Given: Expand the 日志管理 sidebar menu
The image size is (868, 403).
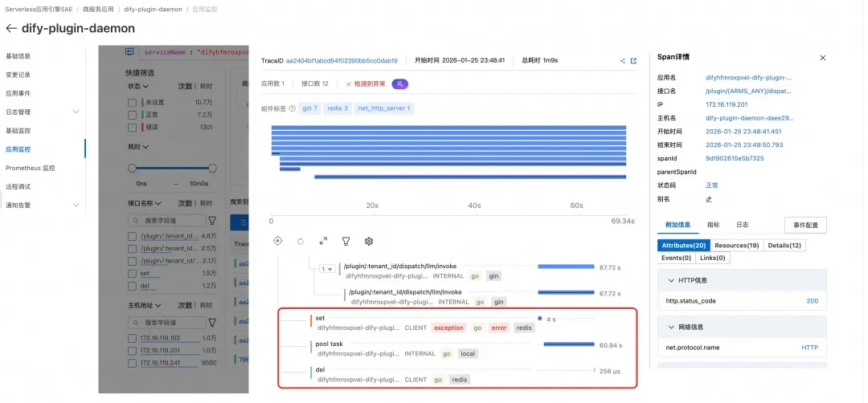Looking at the screenshot, I should click(76, 112).
